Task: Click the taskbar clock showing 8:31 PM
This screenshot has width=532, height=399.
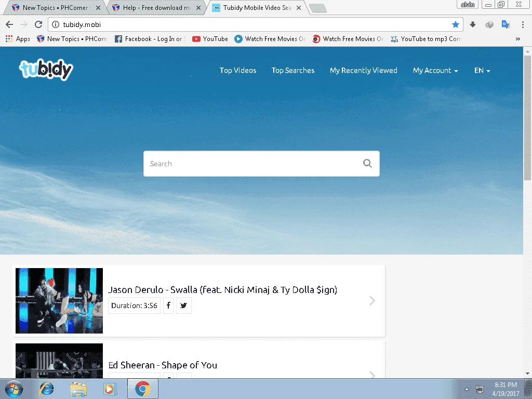Action: [506, 389]
